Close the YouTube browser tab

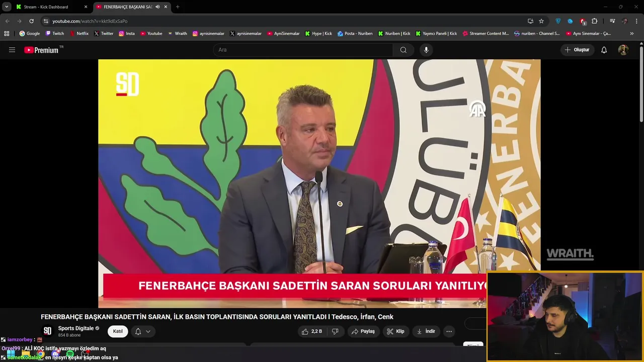tap(166, 7)
